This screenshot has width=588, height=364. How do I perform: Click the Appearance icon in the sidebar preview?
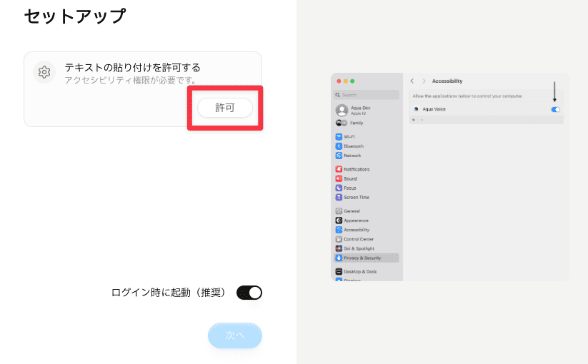[x=339, y=221]
